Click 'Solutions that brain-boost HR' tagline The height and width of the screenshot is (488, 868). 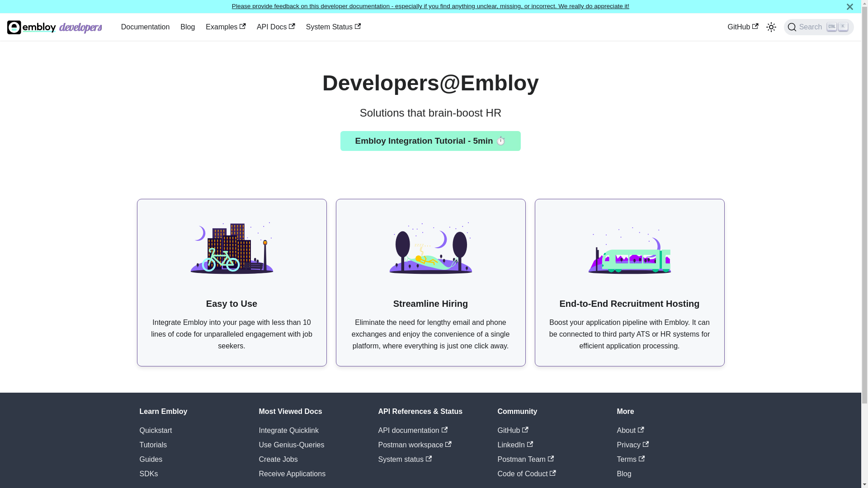430,113
